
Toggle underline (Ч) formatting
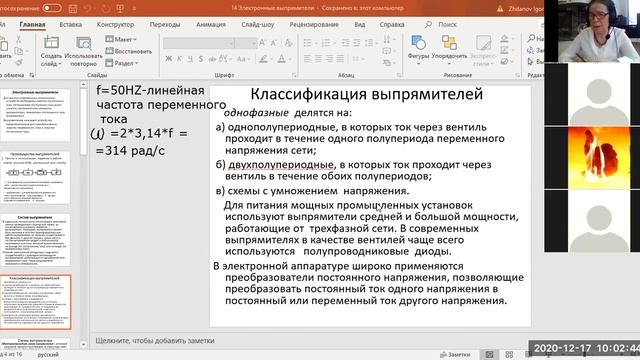point(190,59)
